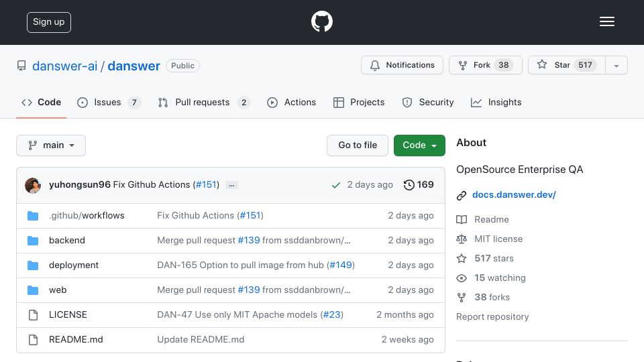
Task: Open the web folder
Action: click(58, 290)
